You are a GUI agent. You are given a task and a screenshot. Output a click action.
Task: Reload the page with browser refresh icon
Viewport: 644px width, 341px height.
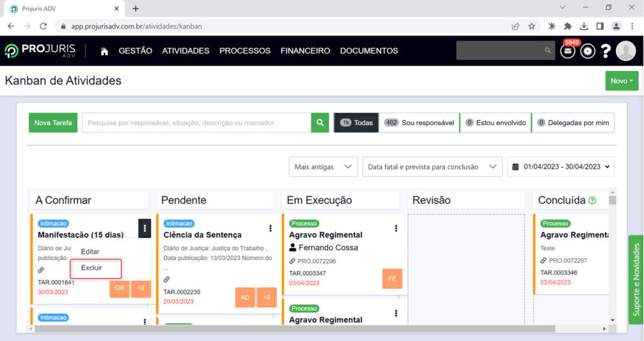point(43,26)
